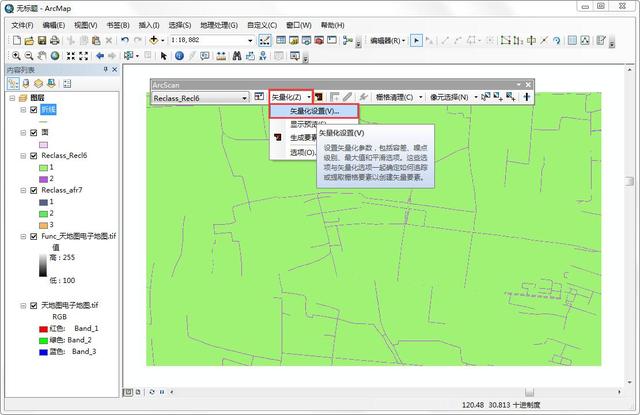Choose the Select Elements arrow tool

[x=164, y=56]
